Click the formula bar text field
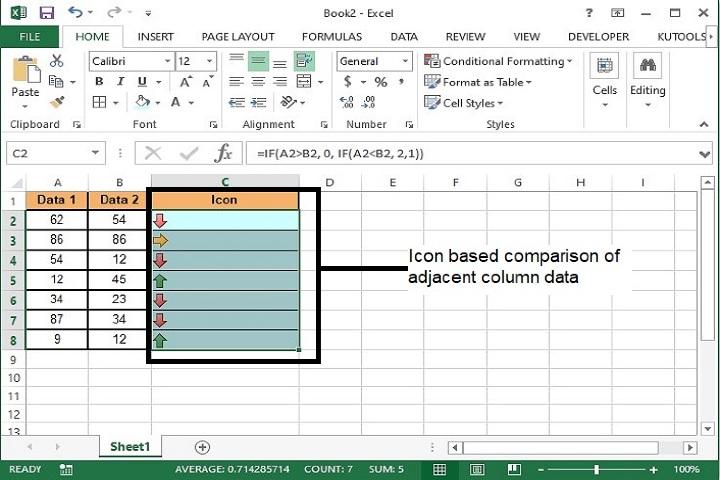Screen dimensions: 720x480 pos(472,153)
